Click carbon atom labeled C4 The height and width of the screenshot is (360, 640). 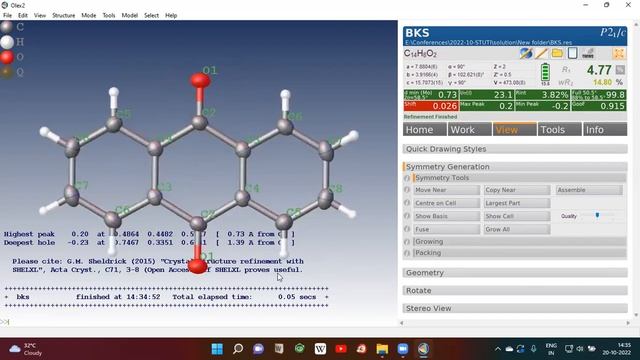point(242,198)
